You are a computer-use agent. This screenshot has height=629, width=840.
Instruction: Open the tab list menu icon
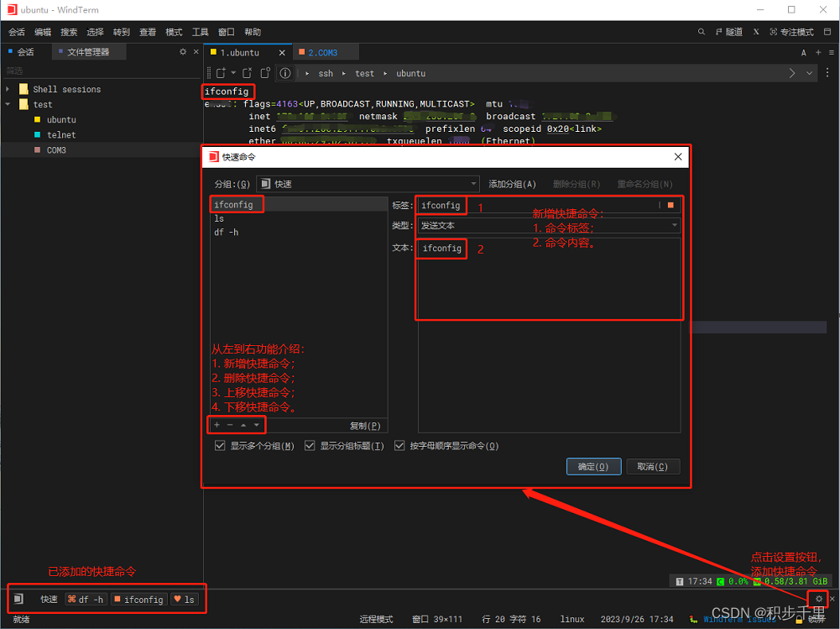click(832, 53)
